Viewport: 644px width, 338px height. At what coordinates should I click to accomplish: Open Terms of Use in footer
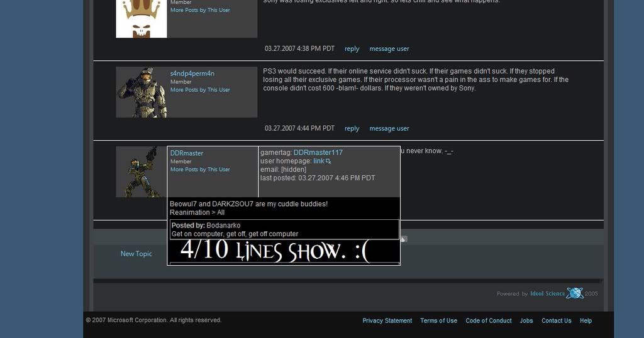[x=438, y=320]
